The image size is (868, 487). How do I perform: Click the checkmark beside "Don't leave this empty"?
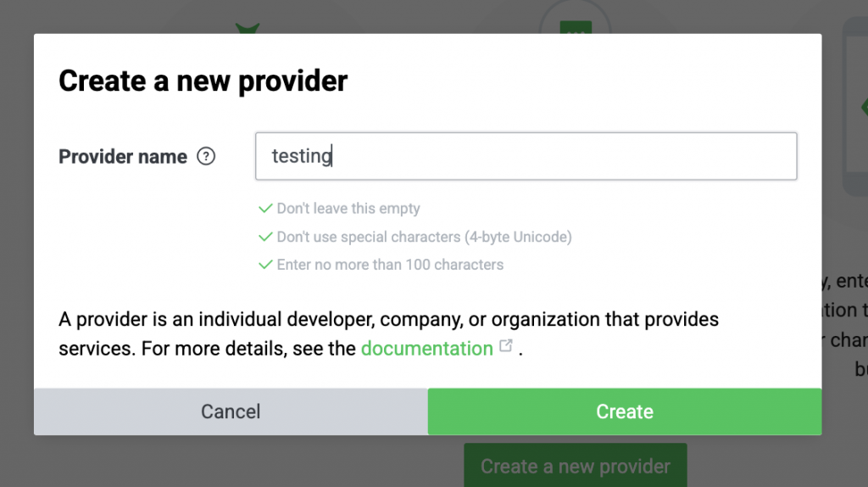coord(265,208)
